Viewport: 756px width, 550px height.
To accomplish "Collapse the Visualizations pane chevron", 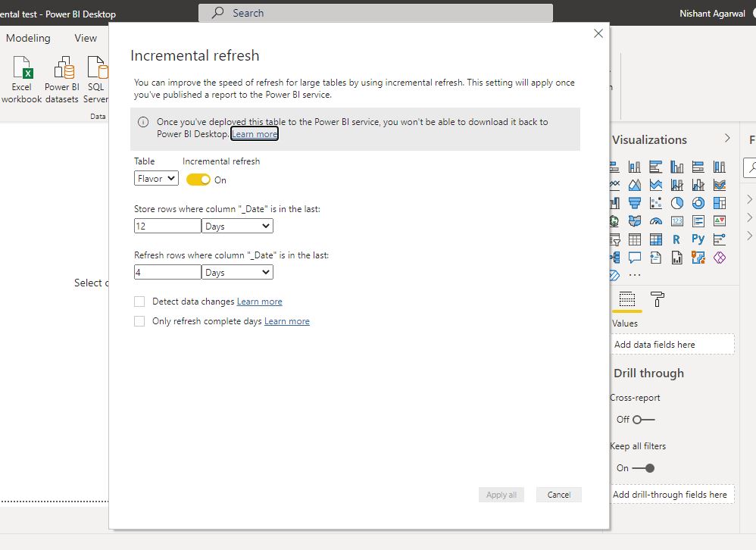I will click(727, 139).
